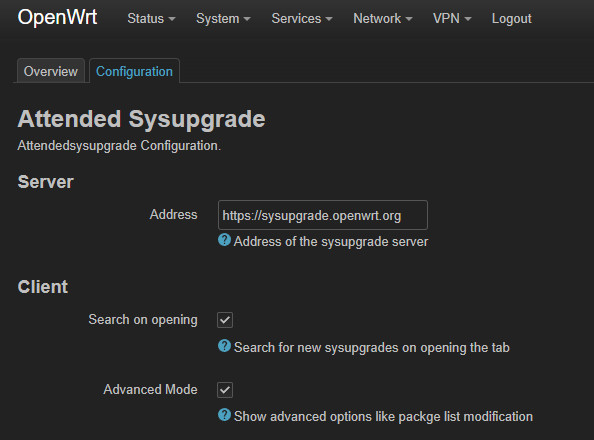Click the OpenWrt logo text
Screen dimensions: 594x440
click(x=57, y=17)
